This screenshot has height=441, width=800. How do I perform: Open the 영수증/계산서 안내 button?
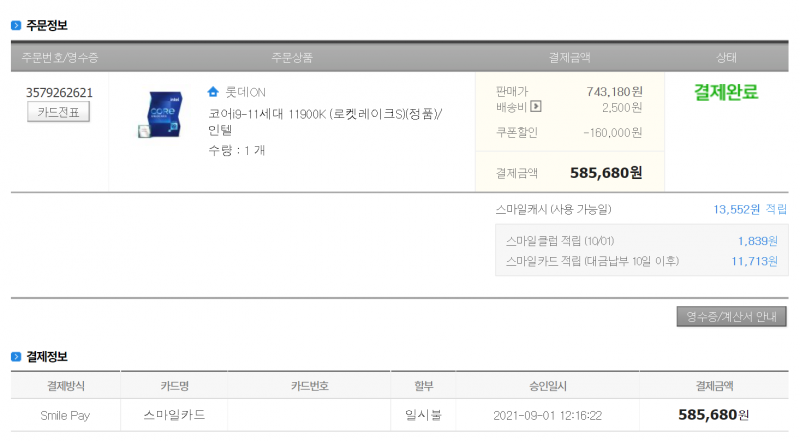point(731,316)
